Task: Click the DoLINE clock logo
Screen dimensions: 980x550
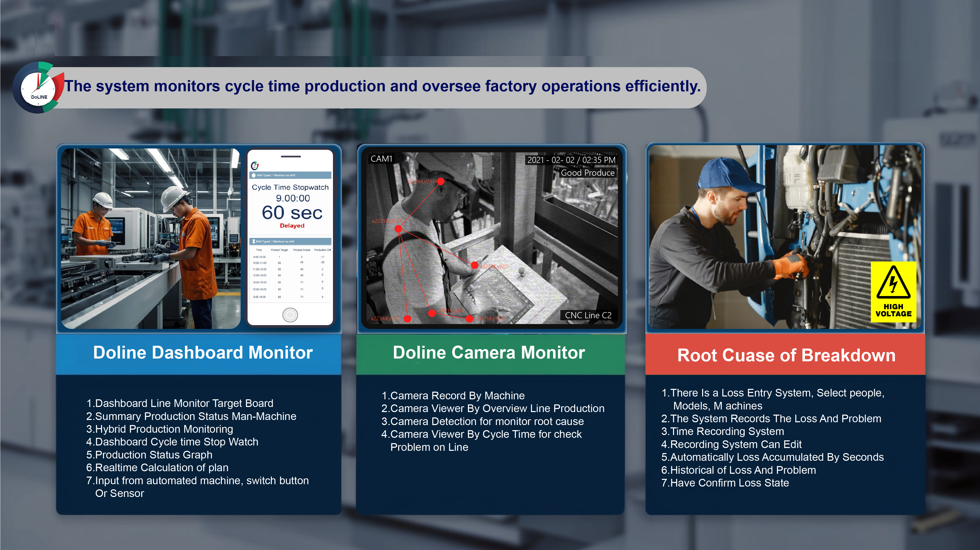Action: click(38, 88)
